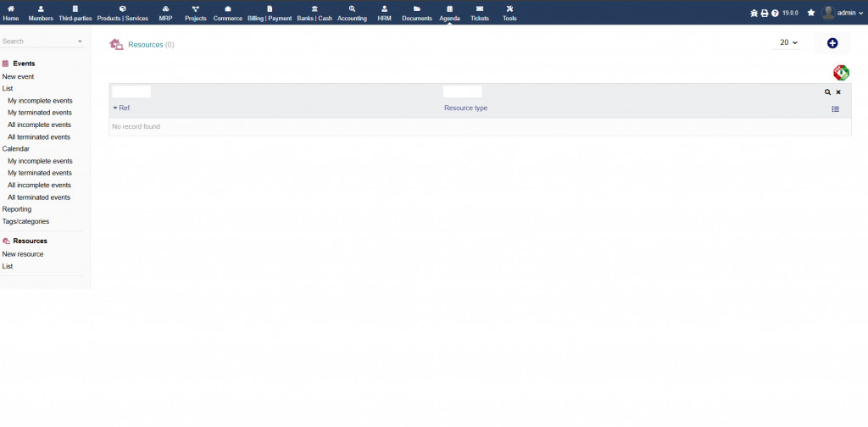The width and height of the screenshot is (868, 427).
Task: Expand the admin user dropdown
Action: tap(850, 13)
